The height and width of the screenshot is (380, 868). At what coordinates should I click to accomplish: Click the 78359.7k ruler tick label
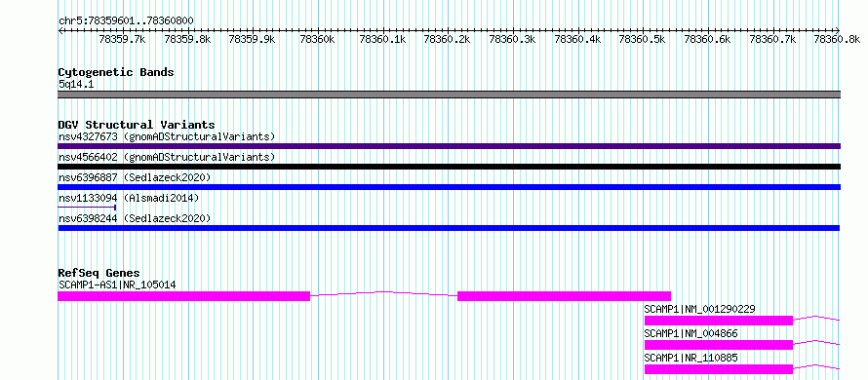122,39
